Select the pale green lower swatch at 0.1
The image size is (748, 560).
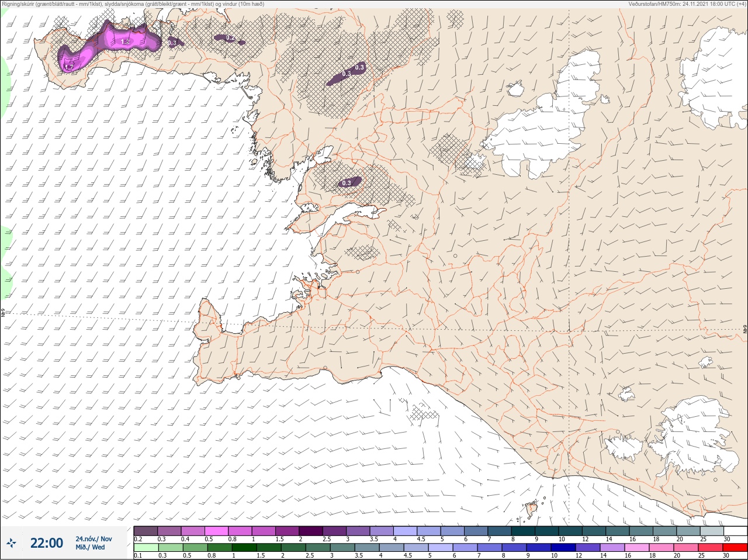(x=146, y=548)
